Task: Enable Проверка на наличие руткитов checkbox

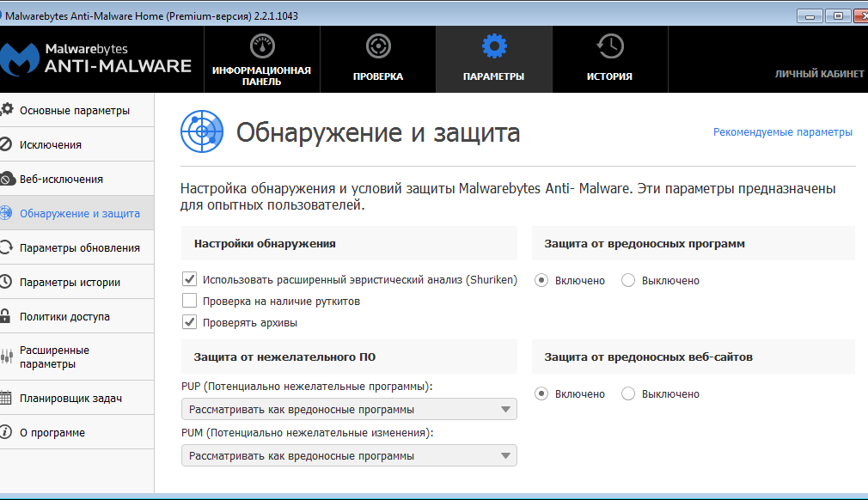Action: [x=189, y=301]
